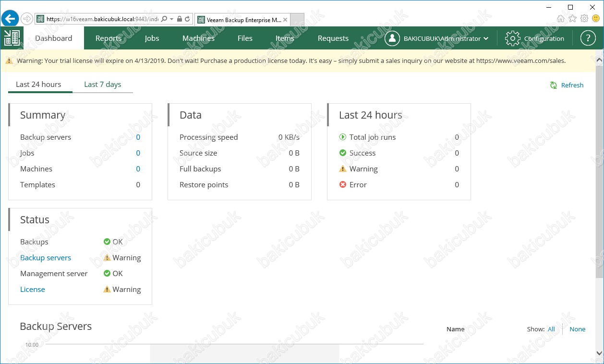Image resolution: width=604 pixels, height=364 pixels.
Task: Open the Machines tab
Action: point(198,38)
